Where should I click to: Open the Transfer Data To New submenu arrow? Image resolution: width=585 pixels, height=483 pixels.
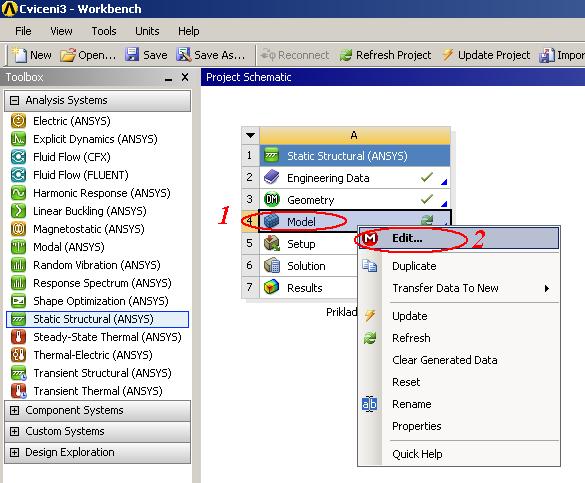(x=547, y=288)
